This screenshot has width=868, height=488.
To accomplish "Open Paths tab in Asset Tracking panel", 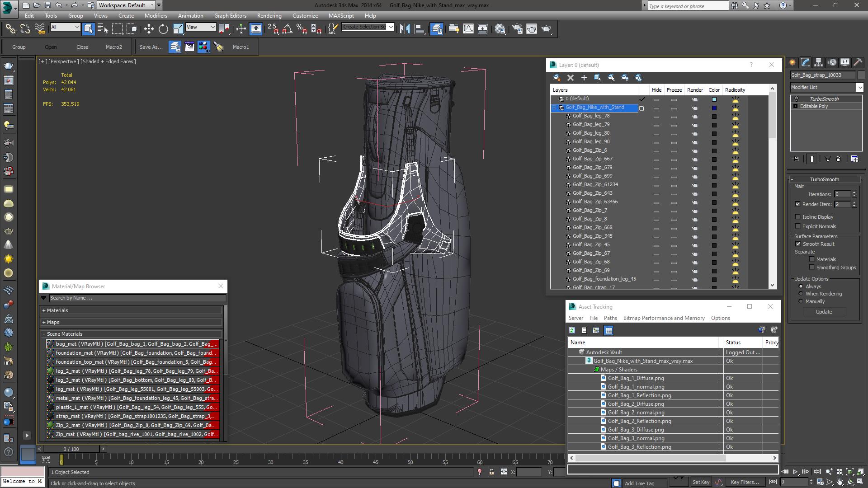I will [609, 318].
